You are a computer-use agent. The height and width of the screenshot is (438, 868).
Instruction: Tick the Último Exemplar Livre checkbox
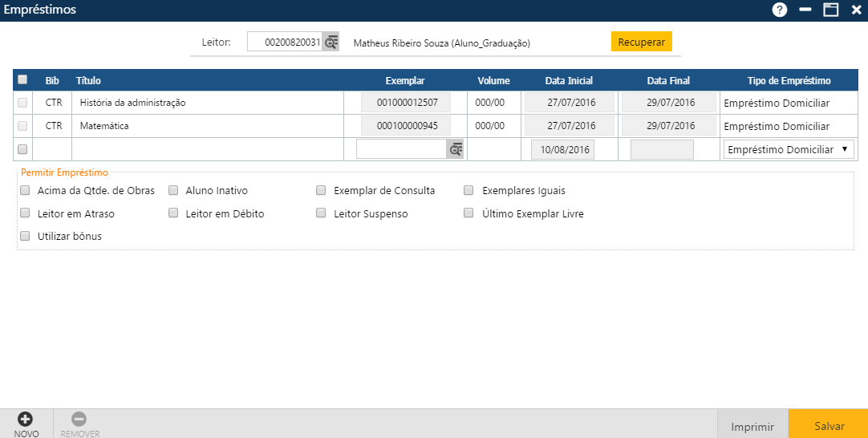click(x=469, y=214)
